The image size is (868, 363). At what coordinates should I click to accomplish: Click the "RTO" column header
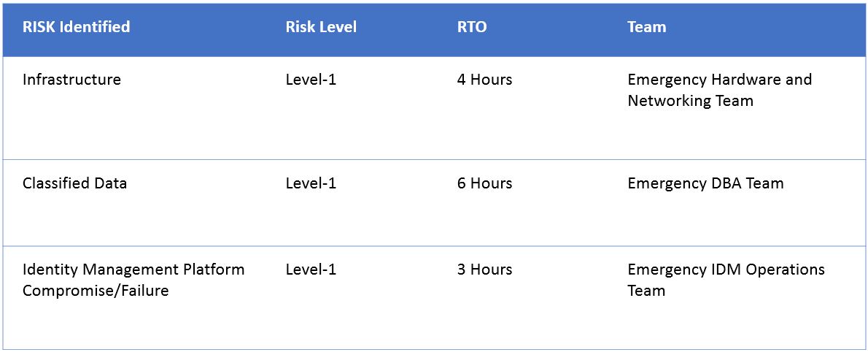(x=472, y=27)
